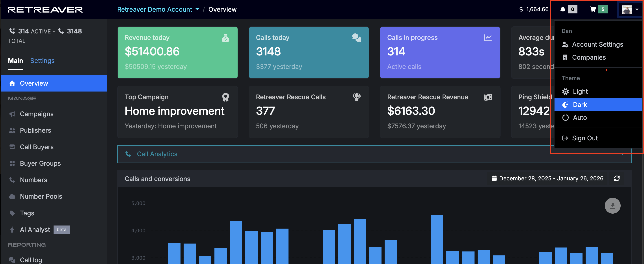Click the chart download icon button
This screenshot has width=644, height=264.
pyautogui.click(x=612, y=206)
